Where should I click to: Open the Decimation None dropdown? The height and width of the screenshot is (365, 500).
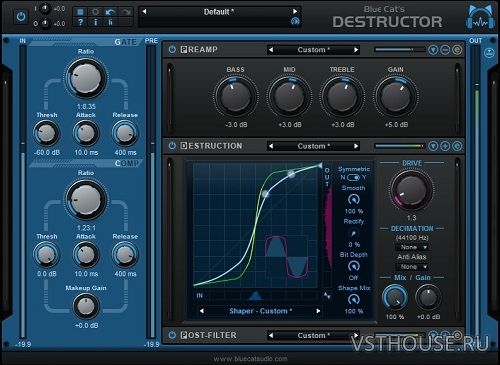click(412, 247)
